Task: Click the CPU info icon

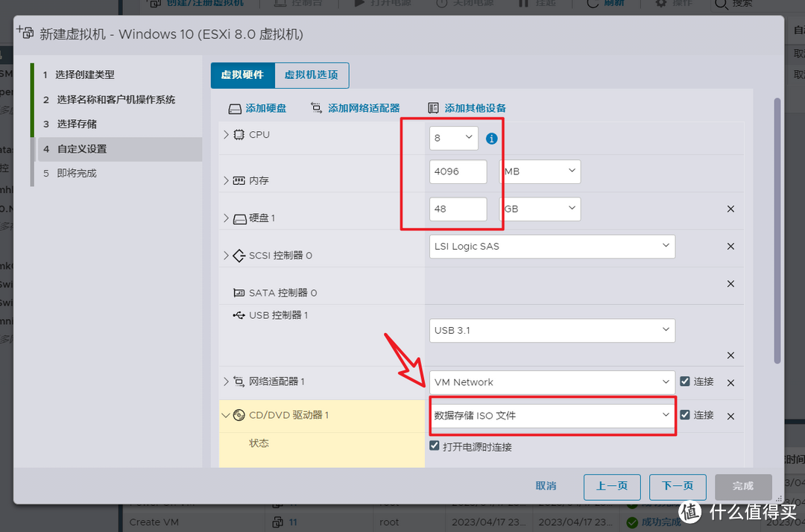Action: point(491,139)
